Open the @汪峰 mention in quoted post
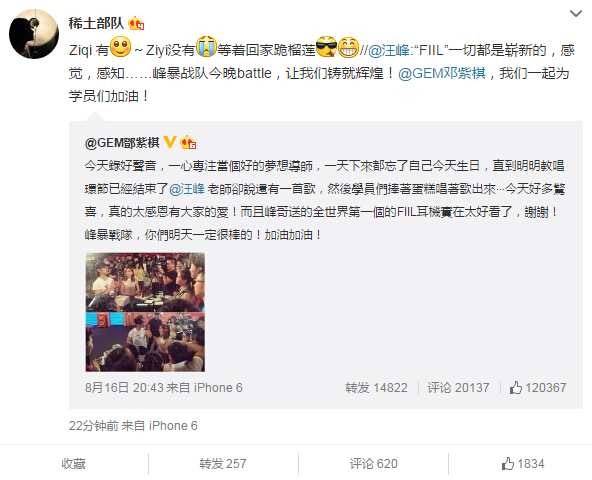 tap(187, 188)
